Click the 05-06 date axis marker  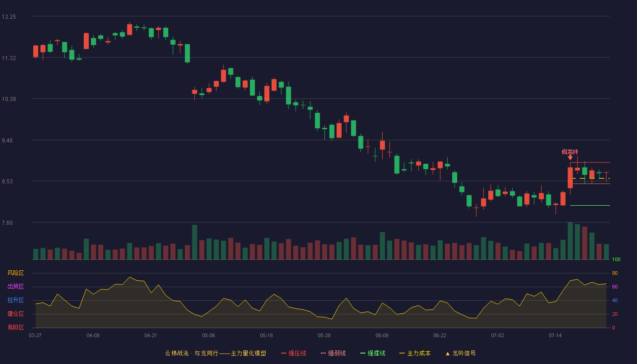tap(208, 335)
